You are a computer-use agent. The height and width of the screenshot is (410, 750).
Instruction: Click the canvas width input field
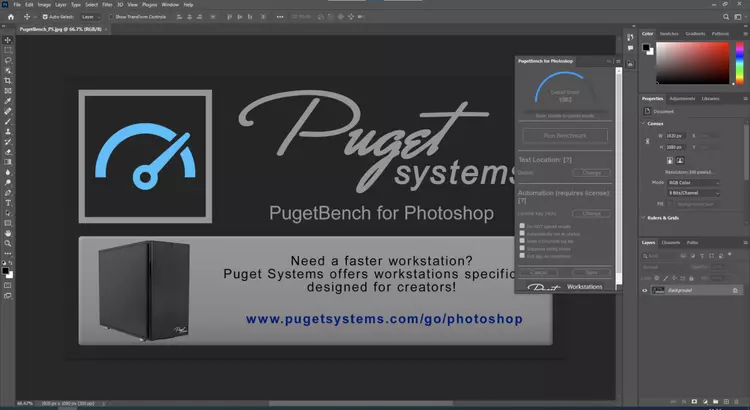[x=676, y=136]
